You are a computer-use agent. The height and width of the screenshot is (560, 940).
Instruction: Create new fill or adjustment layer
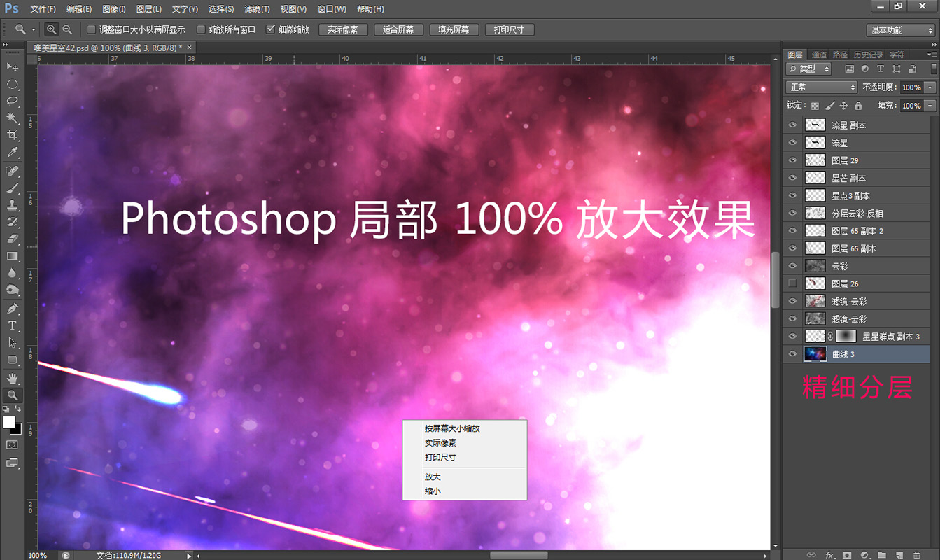click(x=864, y=555)
